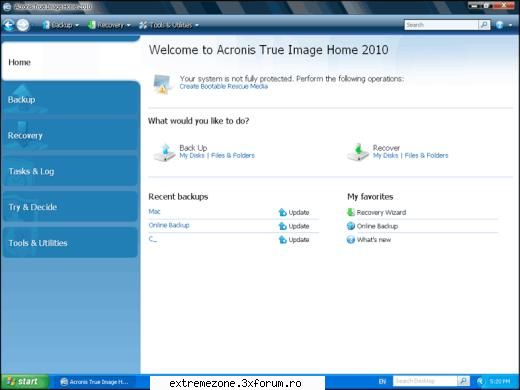Click Update text for C... backup row
520x390 pixels.
click(x=299, y=240)
